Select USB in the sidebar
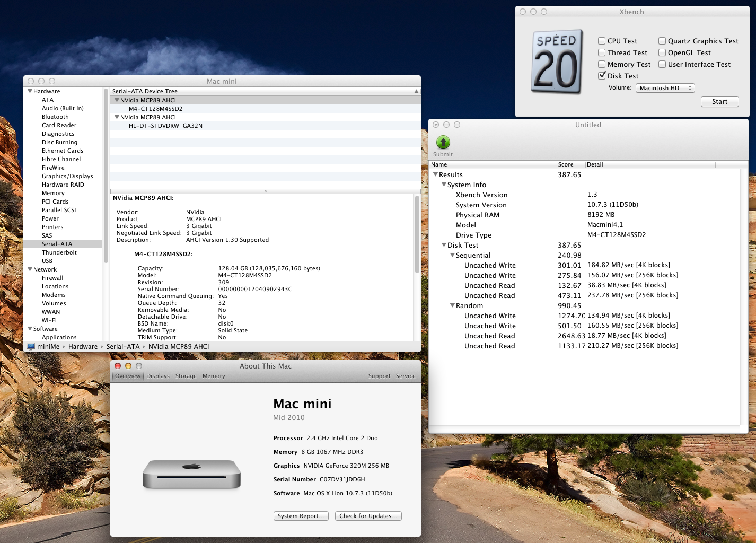Screen dimensions: 756x543 pyautogui.click(x=47, y=261)
